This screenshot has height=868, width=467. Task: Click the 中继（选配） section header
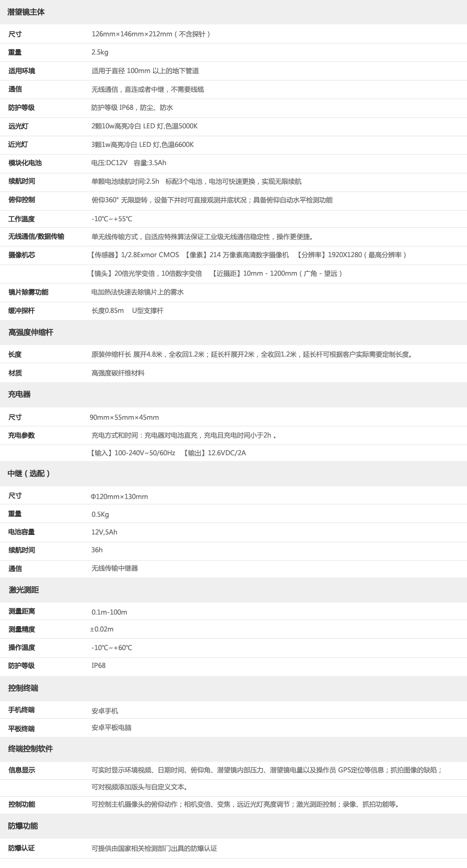coord(29,473)
